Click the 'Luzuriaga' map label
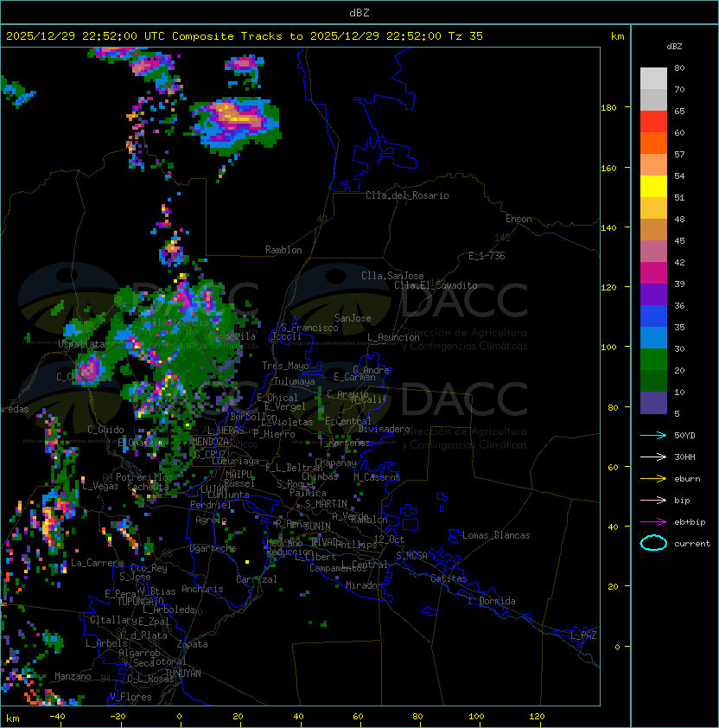The height and width of the screenshot is (728, 719). coord(235,461)
